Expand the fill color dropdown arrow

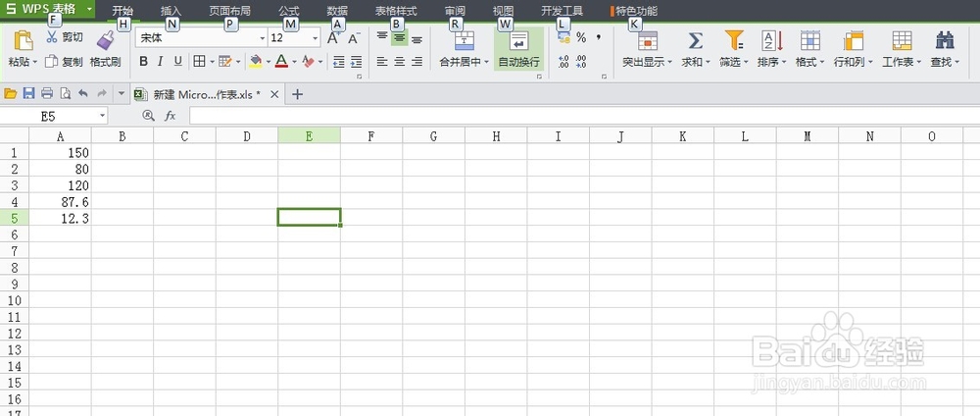[x=269, y=61]
